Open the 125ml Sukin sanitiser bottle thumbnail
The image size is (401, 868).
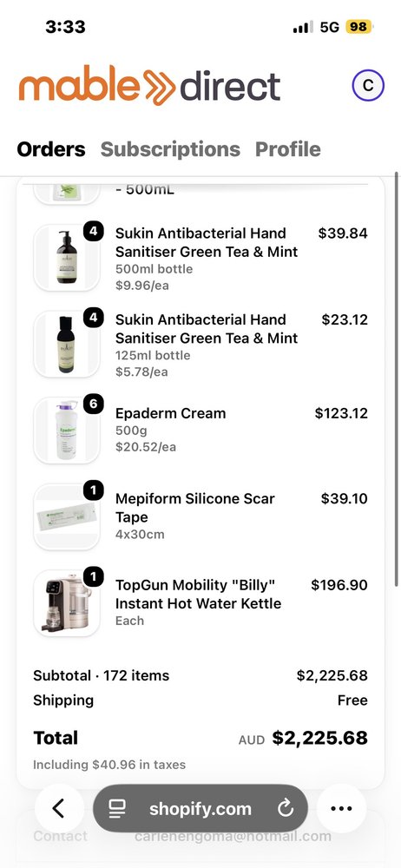coord(67,344)
